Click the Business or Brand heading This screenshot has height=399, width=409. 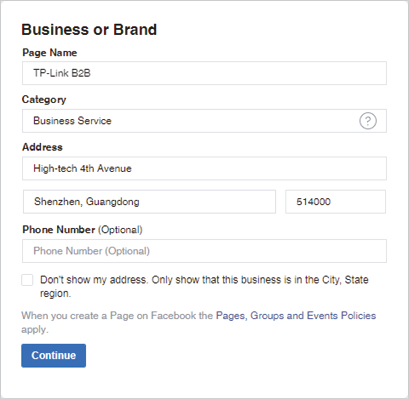(89, 29)
